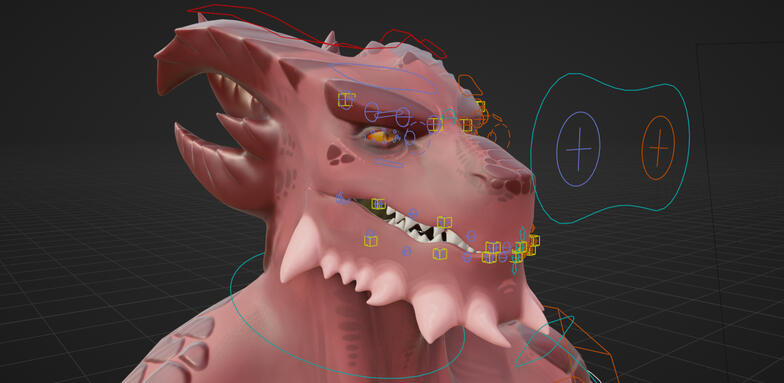Viewport: 784px width, 383px height.
Task: Select the blue round control just above the upper teeth
Action: coord(413,213)
